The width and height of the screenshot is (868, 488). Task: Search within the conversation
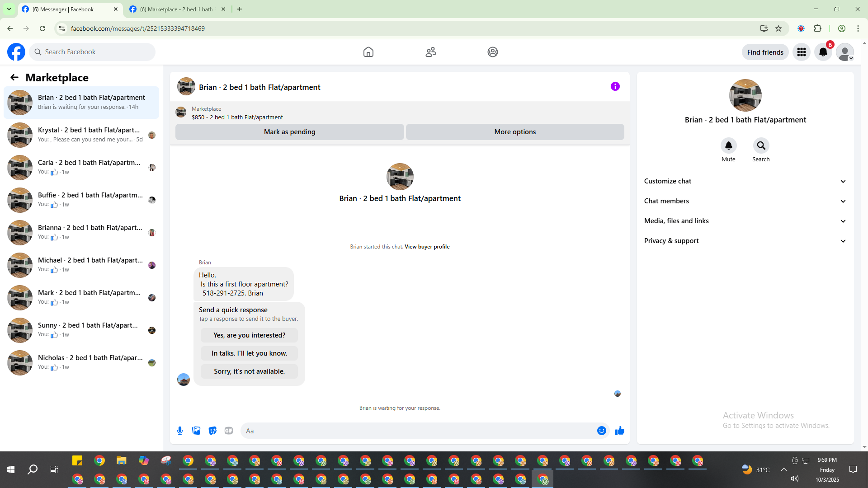point(761,145)
